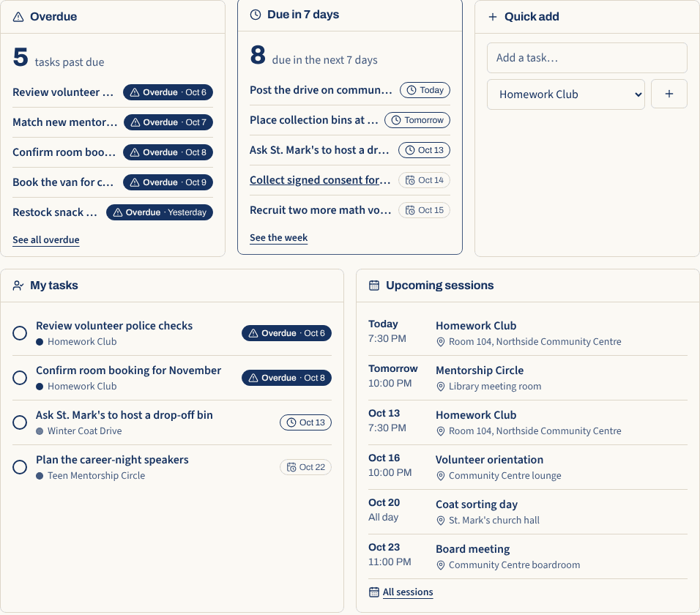Click the calendar icon next to All sessions

tap(374, 592)
